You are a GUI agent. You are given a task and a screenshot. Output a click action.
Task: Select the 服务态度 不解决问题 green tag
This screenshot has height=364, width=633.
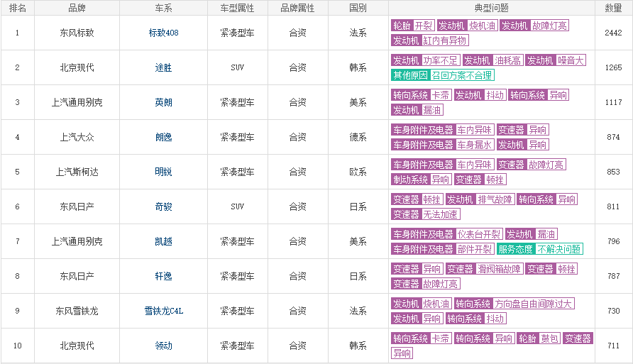[540, 248]
